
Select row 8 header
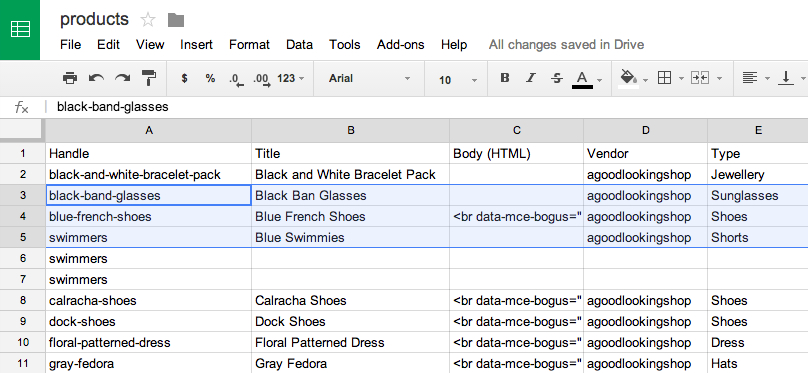[x=23, y=300]
